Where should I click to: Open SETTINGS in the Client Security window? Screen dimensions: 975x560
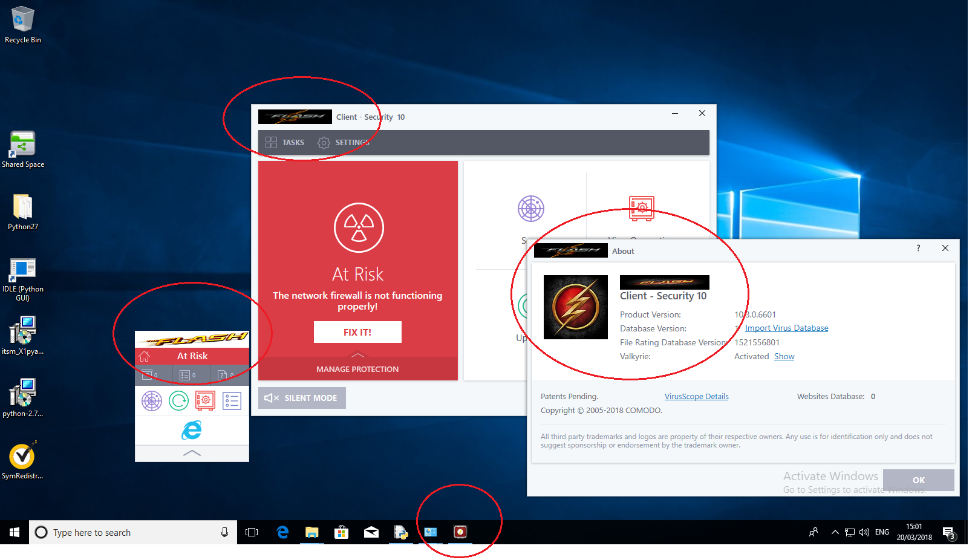[x=343, y=143]
